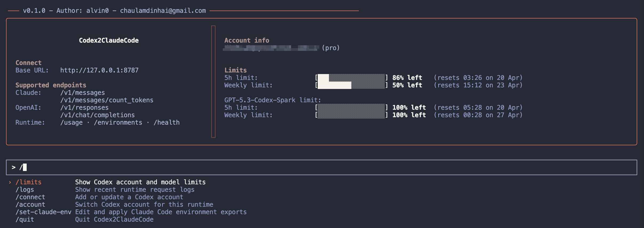Image resolution: width=644 pixels, height=228 pixels.
Task: Choose the /quit command
Action: 25,219
